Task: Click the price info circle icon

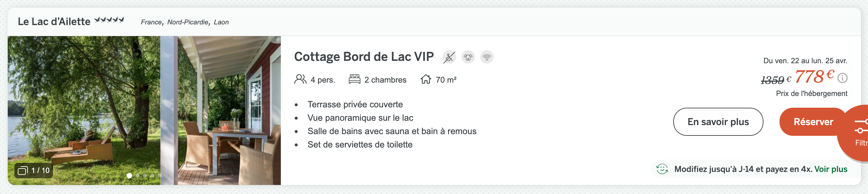Action: pyautogui.click(x=843, y=78)
